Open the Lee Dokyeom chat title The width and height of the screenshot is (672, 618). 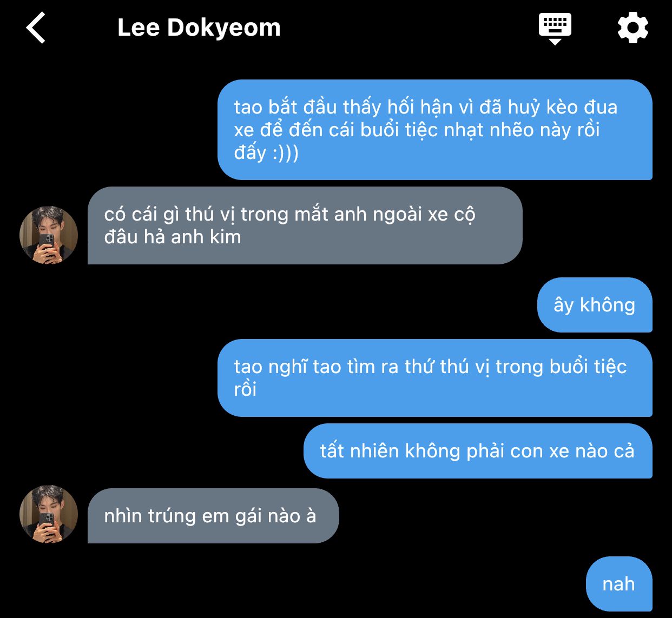coord(199,28)
